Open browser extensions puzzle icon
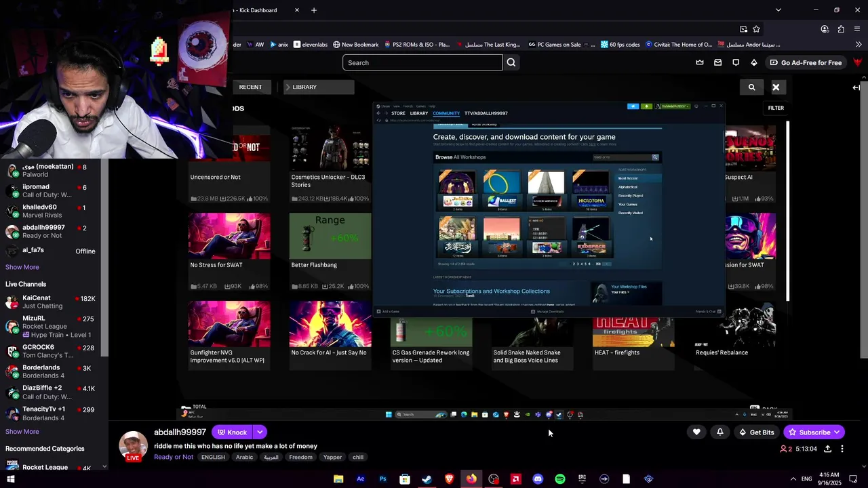This screenshot has height=488, width=868. [841, 29]
